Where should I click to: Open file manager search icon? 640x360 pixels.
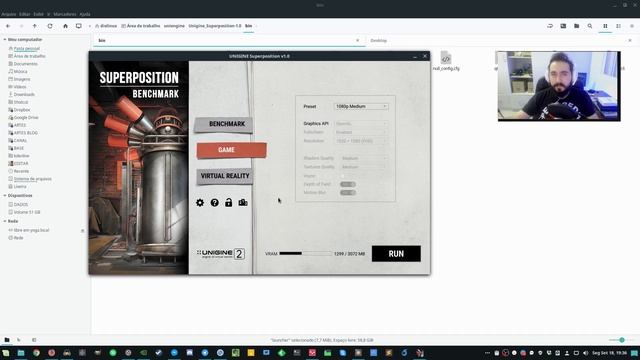[x=590, y=26]
